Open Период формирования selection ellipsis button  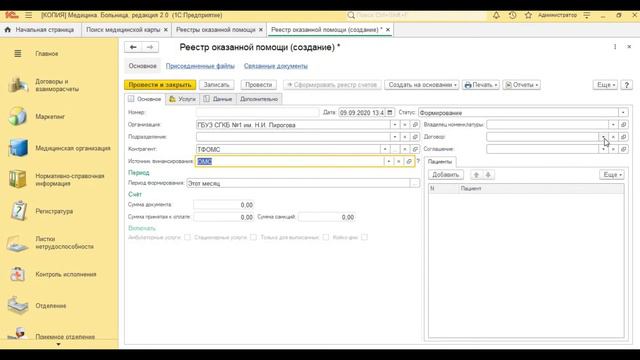point(415,183)
